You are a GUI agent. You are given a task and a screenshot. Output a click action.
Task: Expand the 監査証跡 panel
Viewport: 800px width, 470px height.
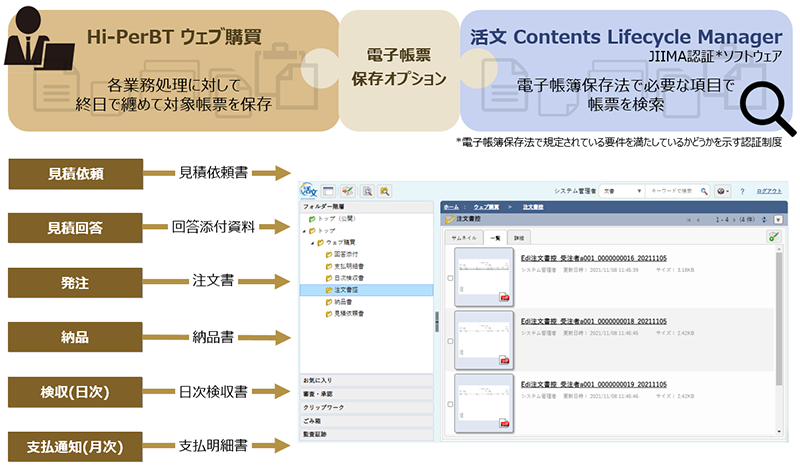click(x=366, y=434)
